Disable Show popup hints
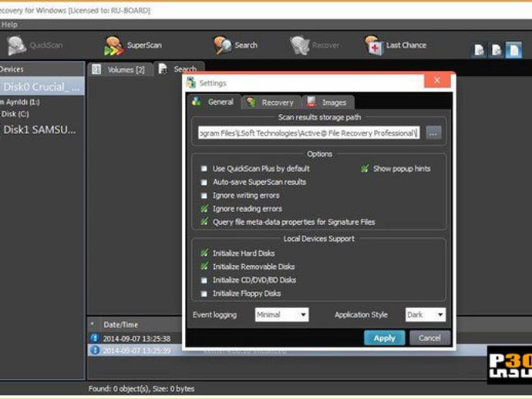532x399 pixels. (365, 168)
